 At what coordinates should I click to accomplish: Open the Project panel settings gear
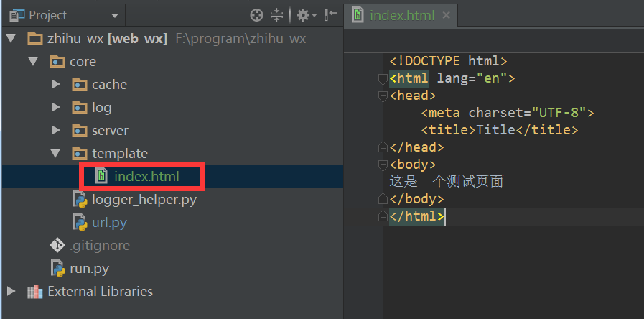pos(303,15)
